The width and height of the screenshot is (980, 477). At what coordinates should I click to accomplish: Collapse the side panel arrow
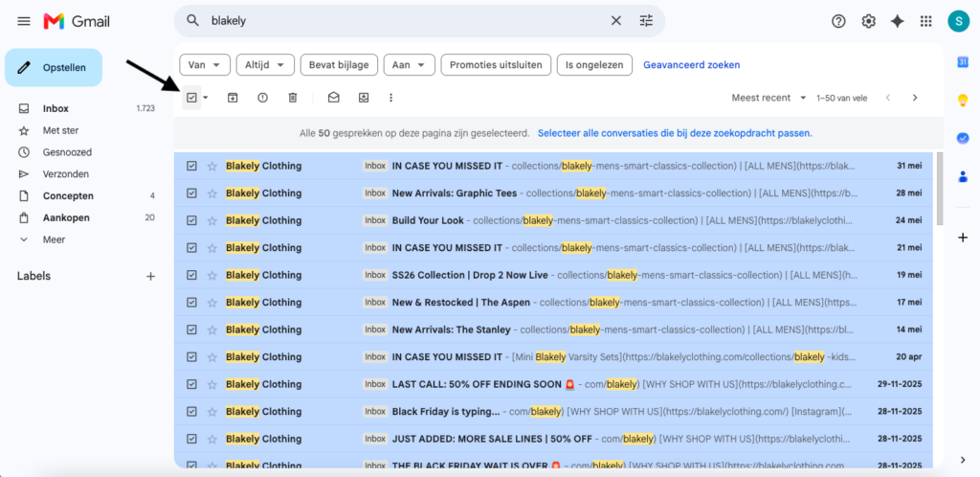(963, 460)
